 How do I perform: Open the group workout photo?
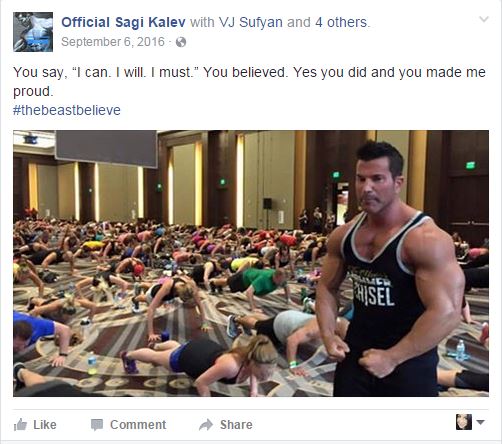[251, 263]
